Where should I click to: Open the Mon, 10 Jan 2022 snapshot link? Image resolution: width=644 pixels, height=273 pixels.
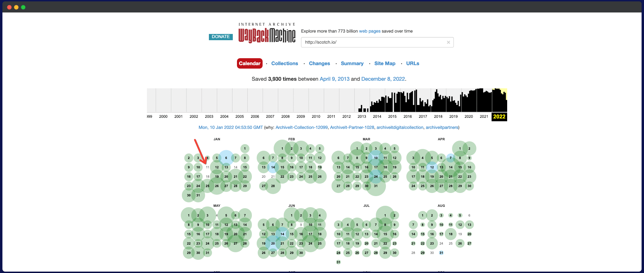pos(231,127)
